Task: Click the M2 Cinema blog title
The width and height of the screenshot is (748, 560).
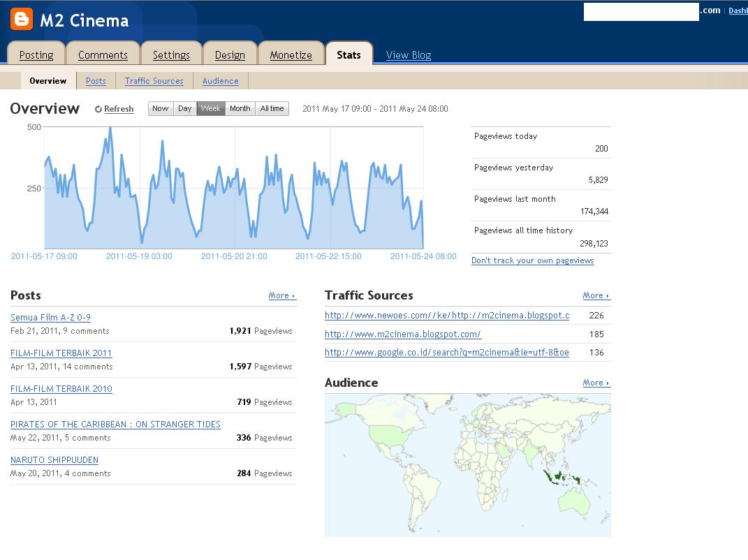Action: coord(85,20)
